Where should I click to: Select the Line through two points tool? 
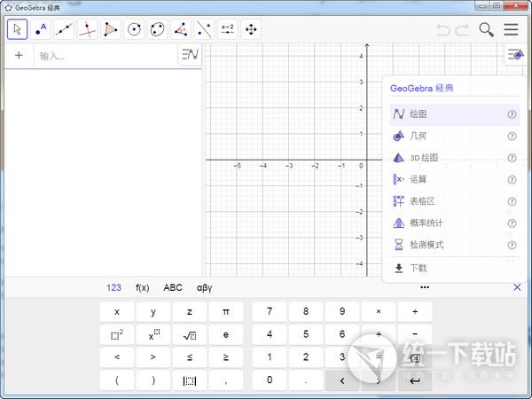64,29
